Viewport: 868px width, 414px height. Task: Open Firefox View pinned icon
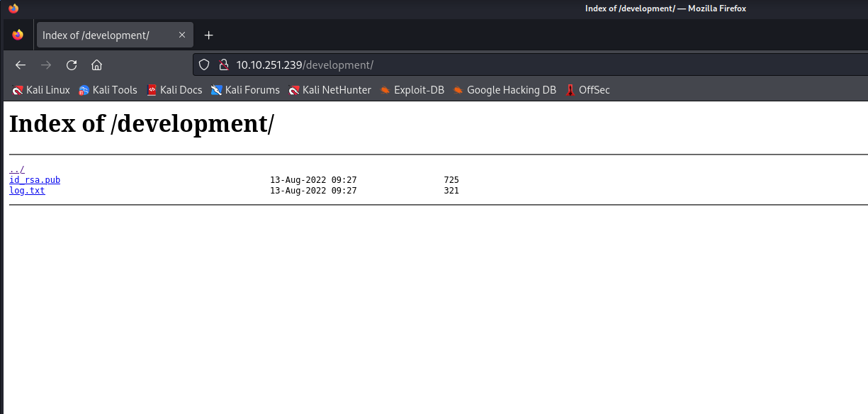click(18, 35)
